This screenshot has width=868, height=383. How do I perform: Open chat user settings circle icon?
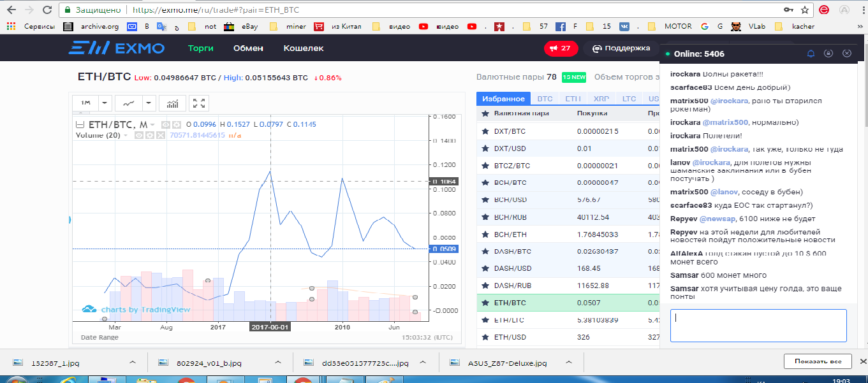pyautogui.click(x=829, y=54)
